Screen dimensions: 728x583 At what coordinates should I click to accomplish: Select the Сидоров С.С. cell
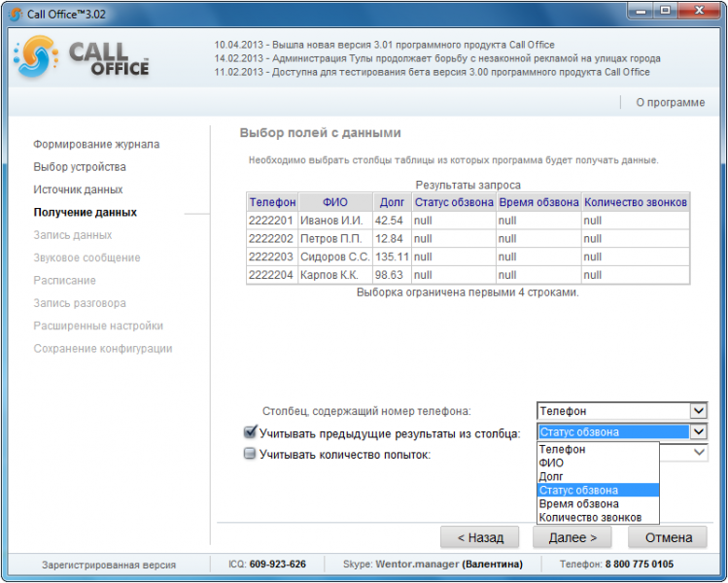335,257
